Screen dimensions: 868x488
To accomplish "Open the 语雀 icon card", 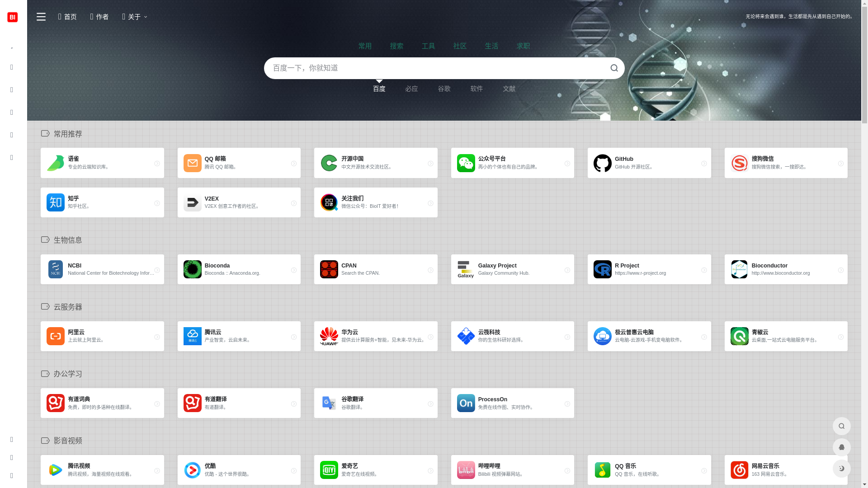I will 56,163.
